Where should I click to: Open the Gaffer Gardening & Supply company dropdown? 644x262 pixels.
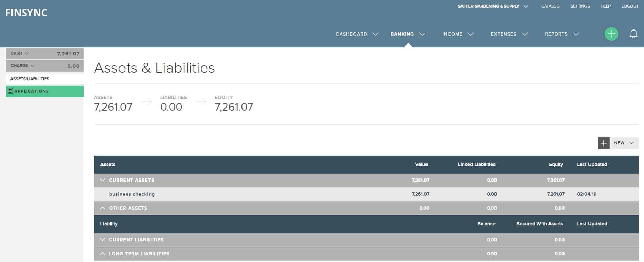(492, 6)
